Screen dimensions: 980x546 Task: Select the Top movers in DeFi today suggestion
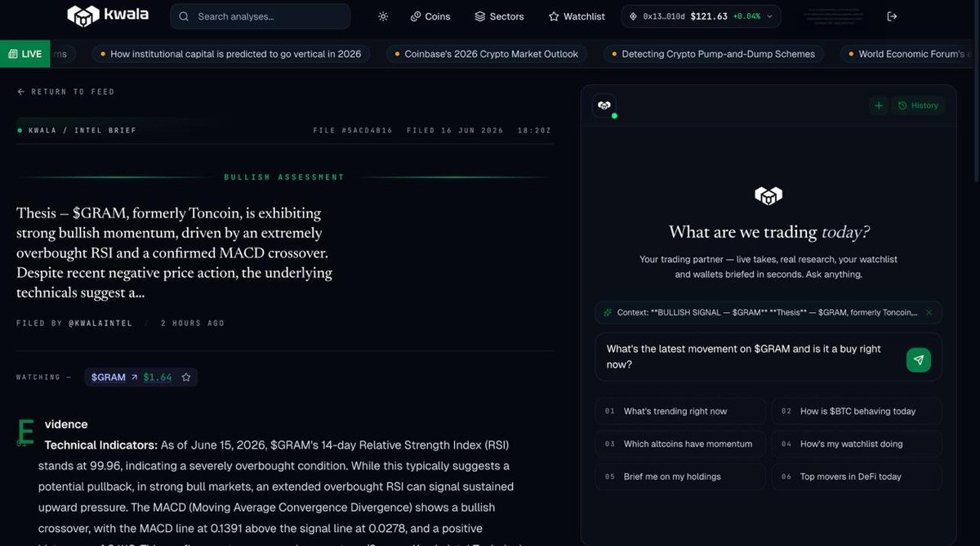[x=857, y=477]
